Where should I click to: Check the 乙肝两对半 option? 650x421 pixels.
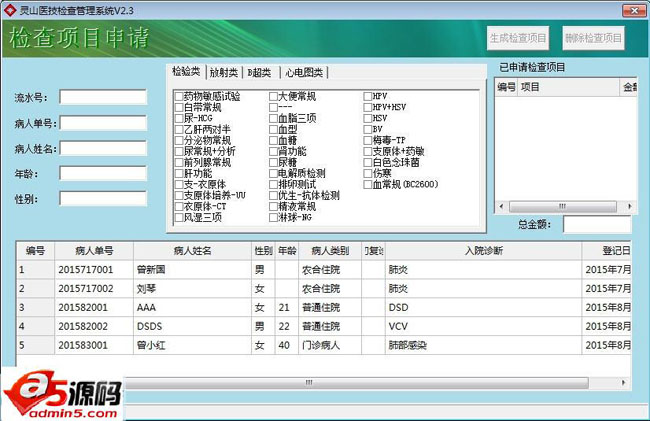point(179,129)
